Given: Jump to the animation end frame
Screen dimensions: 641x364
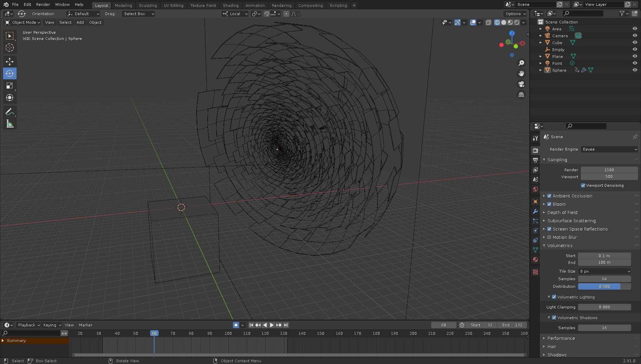Looking at the screenshot, I should pos(286,325).
